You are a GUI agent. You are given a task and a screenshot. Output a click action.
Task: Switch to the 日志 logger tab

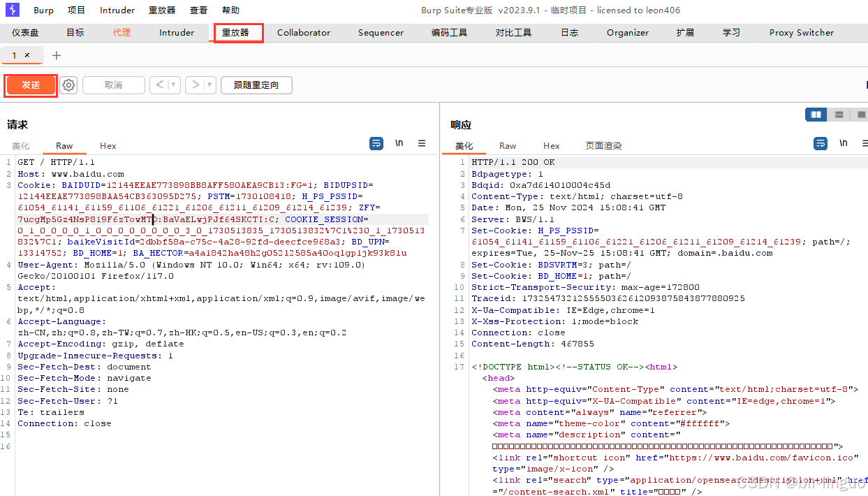569,32
